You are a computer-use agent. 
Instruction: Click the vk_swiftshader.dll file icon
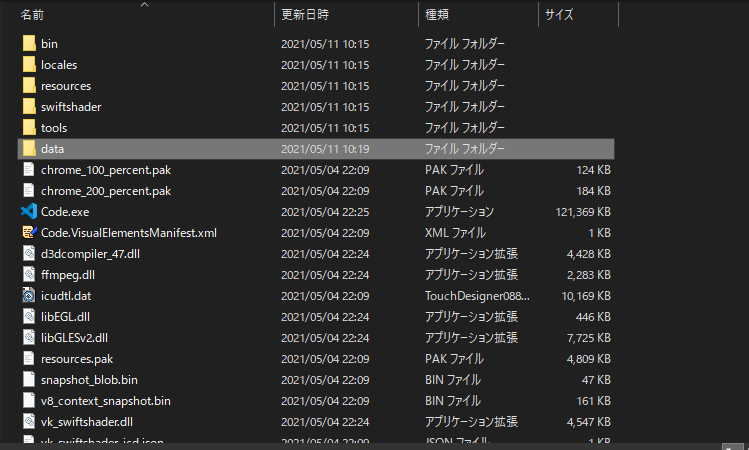(29, 422)
